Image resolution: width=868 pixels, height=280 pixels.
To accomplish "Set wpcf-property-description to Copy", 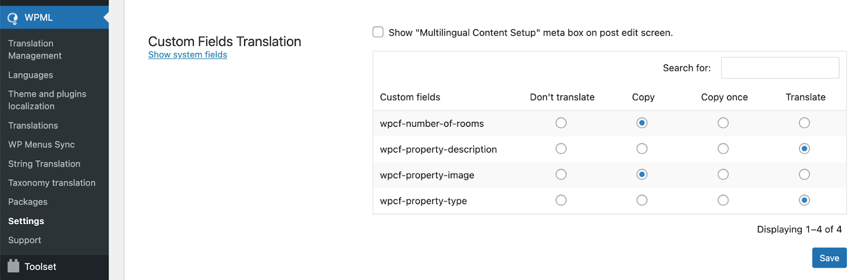I will point(642,149).
